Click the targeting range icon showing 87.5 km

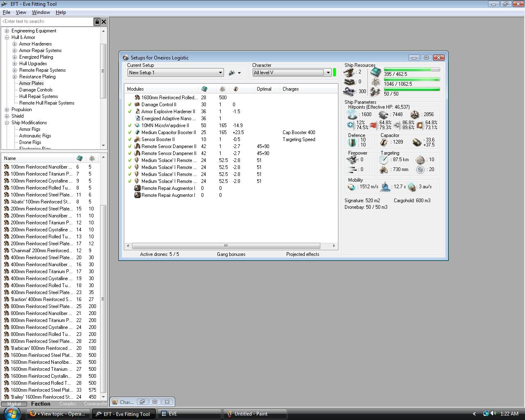(384, 160)
